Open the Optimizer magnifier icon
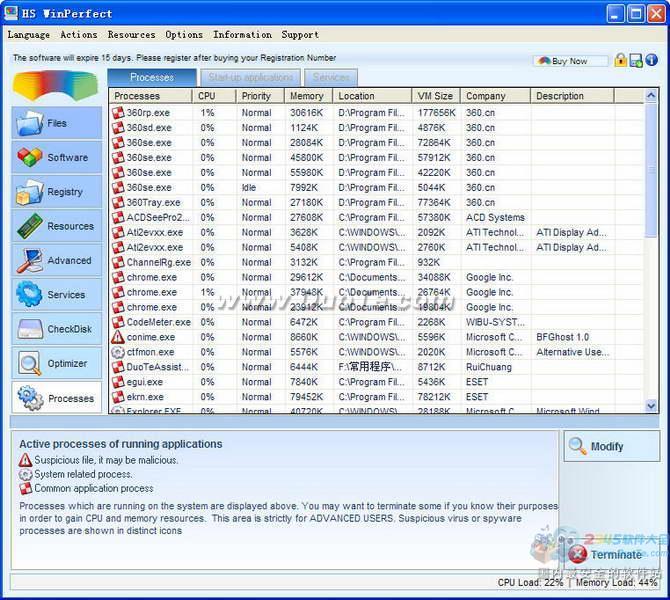 29,363
